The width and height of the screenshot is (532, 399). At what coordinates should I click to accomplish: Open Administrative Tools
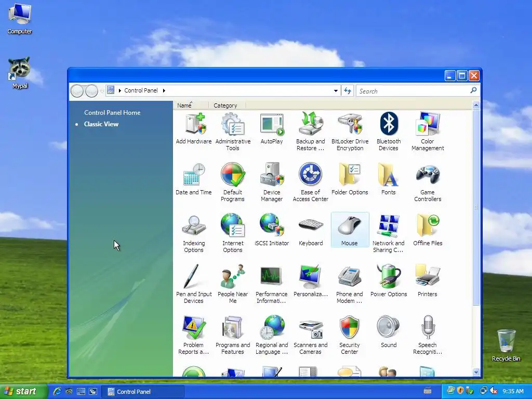(x=233, y=132)
